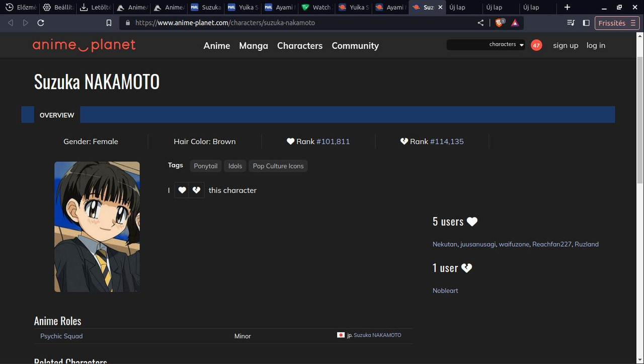Hate this character with broken heart button
The width and height of the screenshot is (644, 364).
click(x=197, y=190)
